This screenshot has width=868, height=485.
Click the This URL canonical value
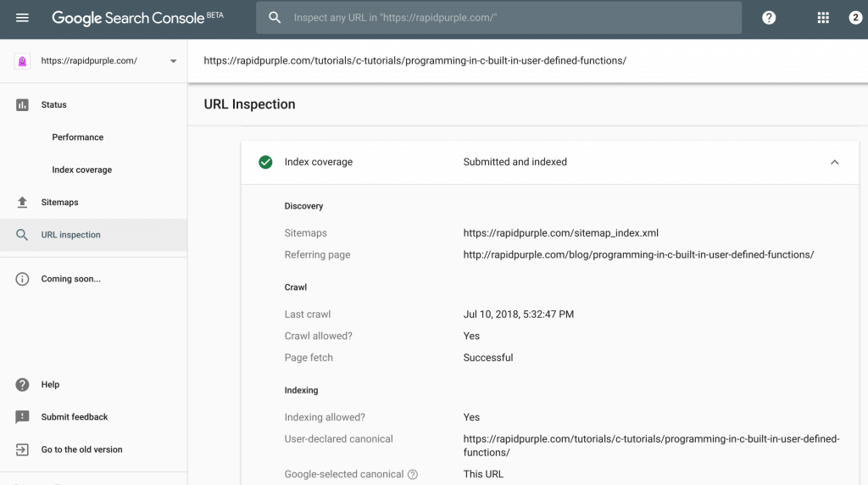483,475
